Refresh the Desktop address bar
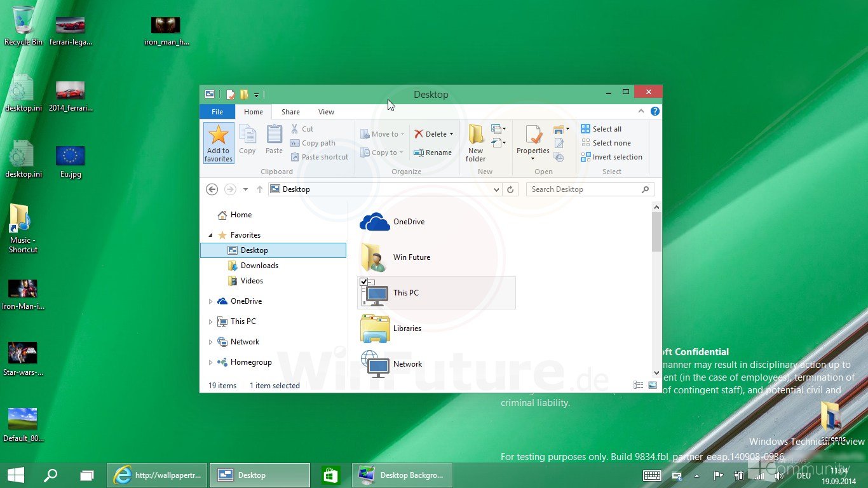Image resolution: width=868 pixels, height=488 pixels. (510, 189)
